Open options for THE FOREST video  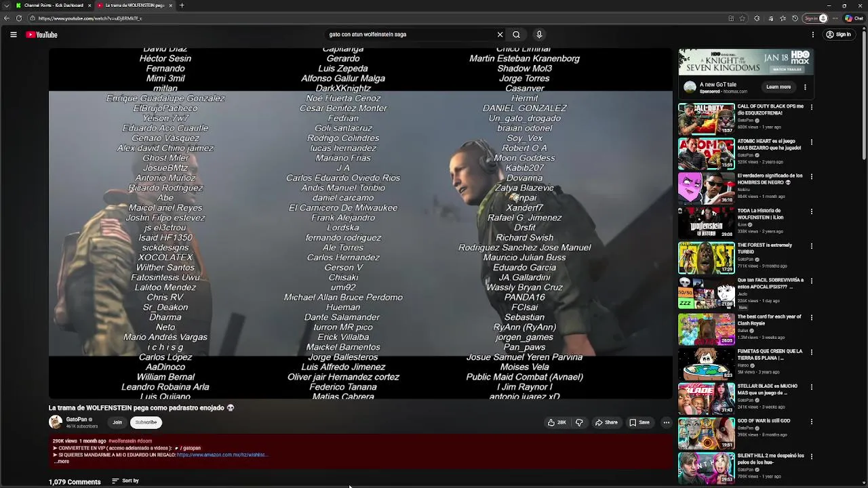tap(811, 246)
